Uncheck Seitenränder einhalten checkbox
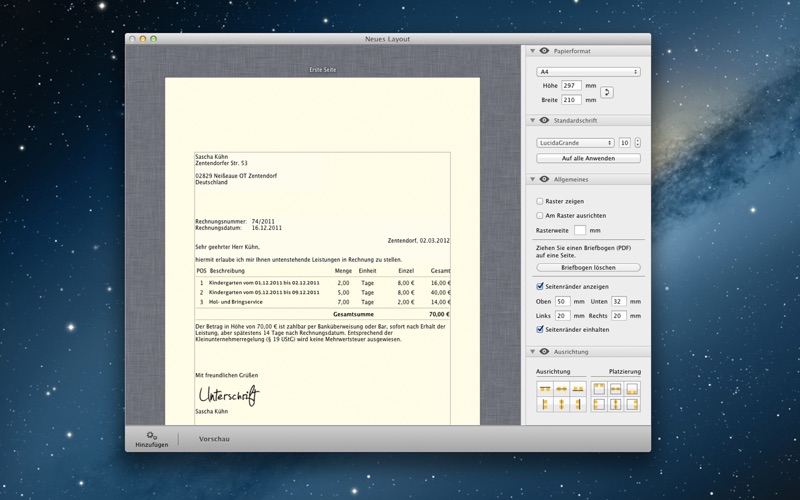Screen dimensions: 800x500 [540, 329]
